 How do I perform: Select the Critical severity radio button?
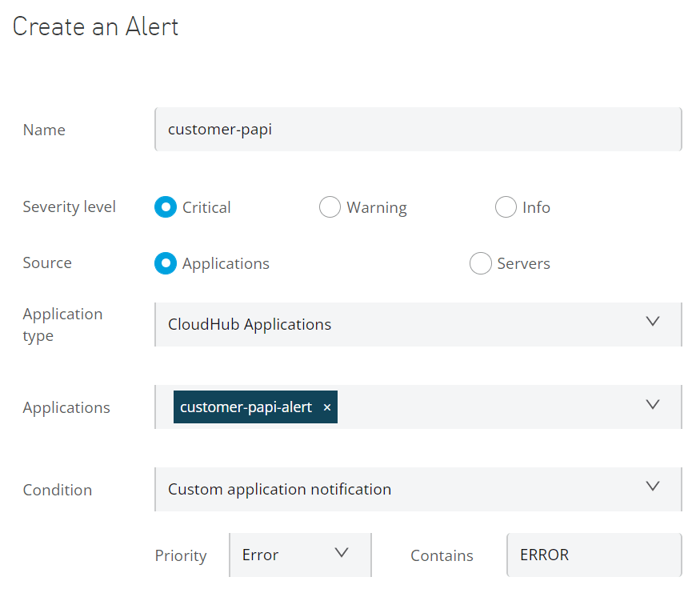point(166,207)
